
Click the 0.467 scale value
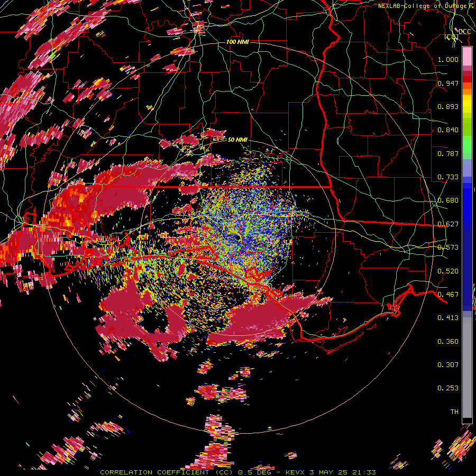pyautogui.click(x=448, y=295)
